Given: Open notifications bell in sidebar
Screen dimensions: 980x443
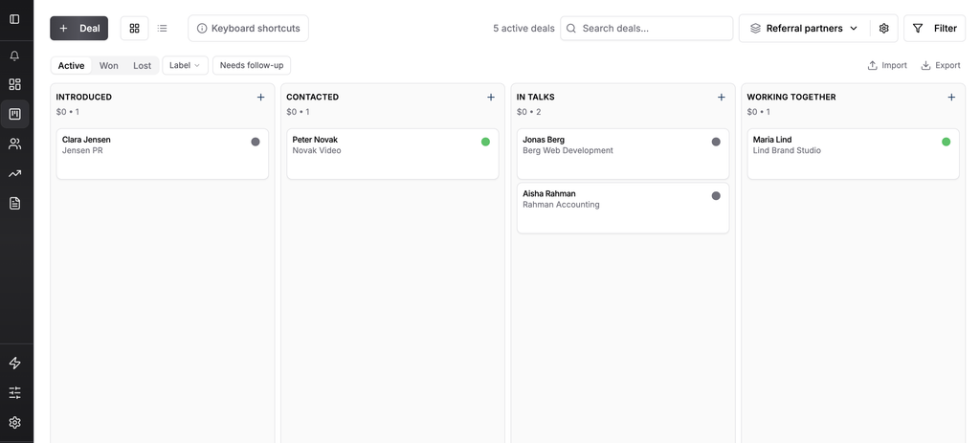Looking at the screenshot, I should 14,55.
